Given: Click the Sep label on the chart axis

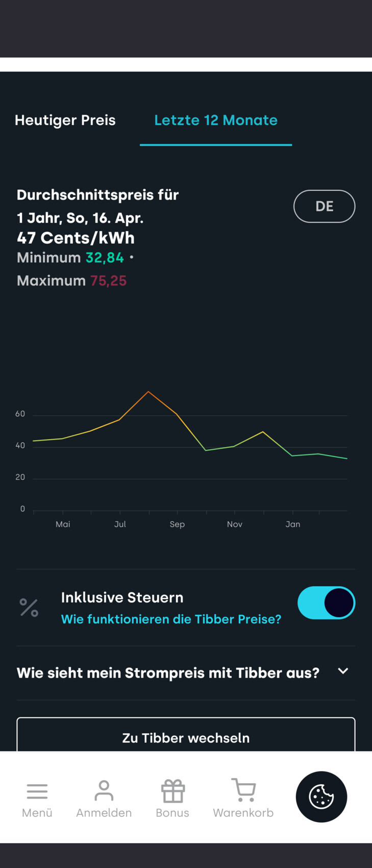Looking at the screenshot, I should click(x=177, y=524).
